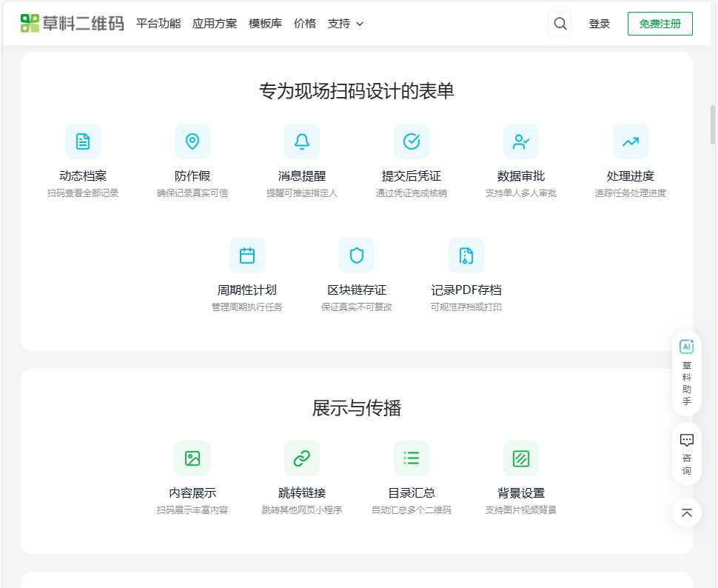Open the 消息提醒 bell icon
The height and width of the screenshot is (588, 718).
pyautogui.click(x=302, y=141)
